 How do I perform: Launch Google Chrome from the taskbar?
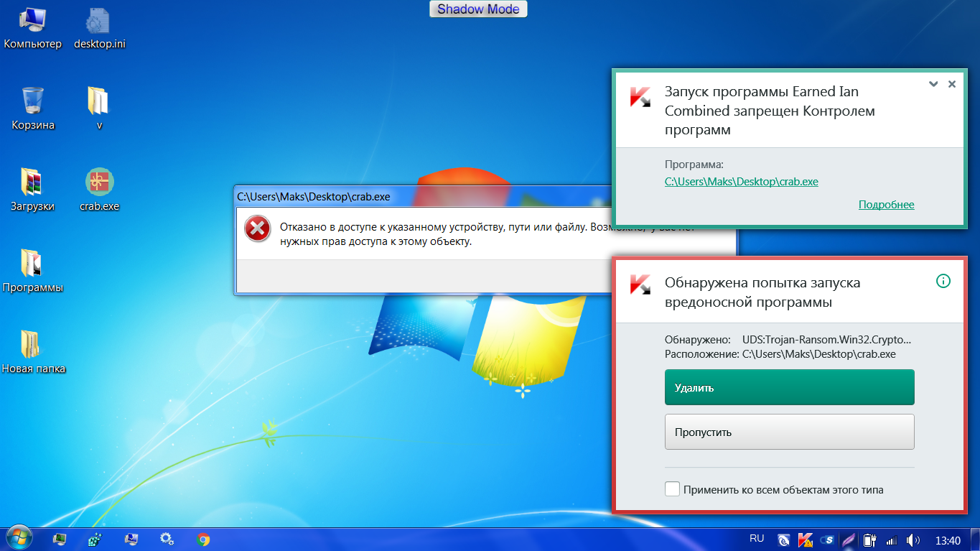(203, 540)
